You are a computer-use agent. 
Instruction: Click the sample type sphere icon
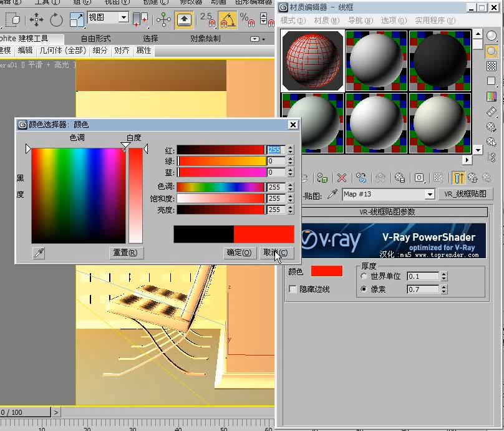(491, 36)
